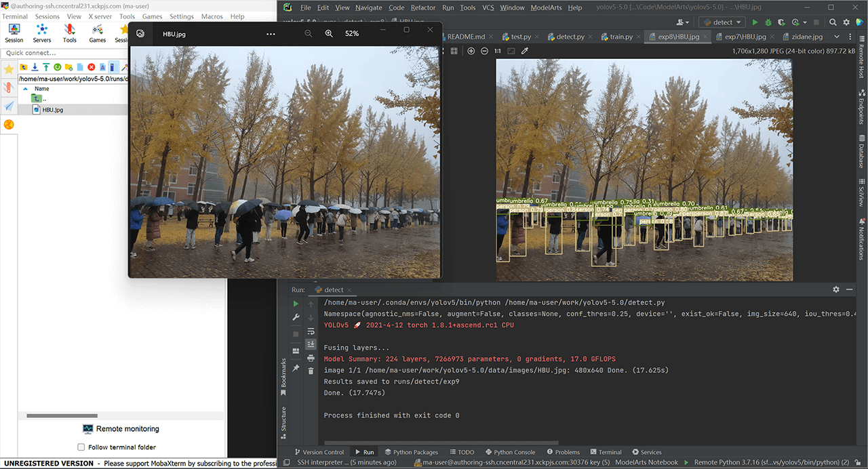The image size is (868, 469).
Task: Run the detect configuration in PyCharm toolbar
Action: coord(755,22)
